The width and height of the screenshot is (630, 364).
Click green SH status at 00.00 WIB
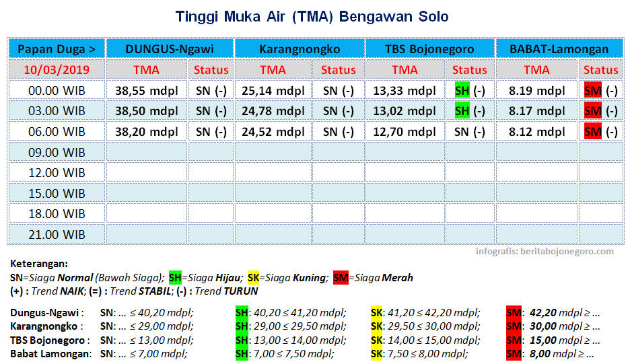(x=462, y=91)
